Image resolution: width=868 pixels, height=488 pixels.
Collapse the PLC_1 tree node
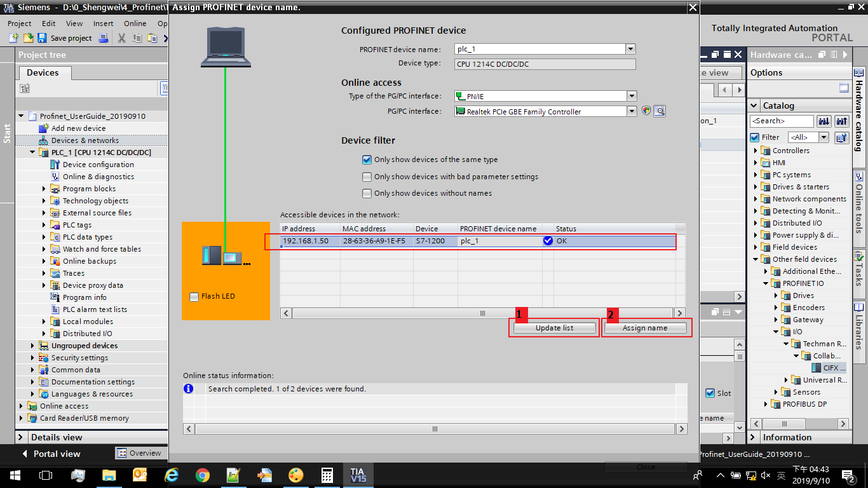pyautogui.click(x=33, y=152)
